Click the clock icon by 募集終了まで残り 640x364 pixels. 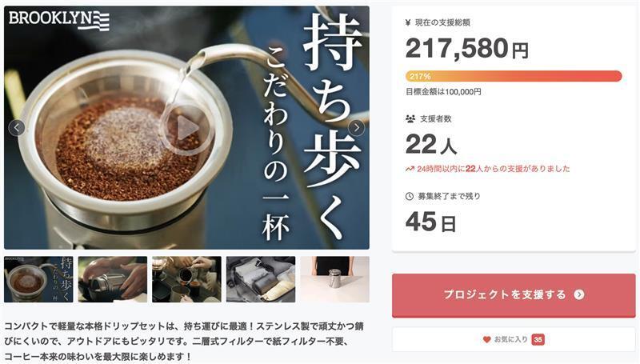pos(410,196)
